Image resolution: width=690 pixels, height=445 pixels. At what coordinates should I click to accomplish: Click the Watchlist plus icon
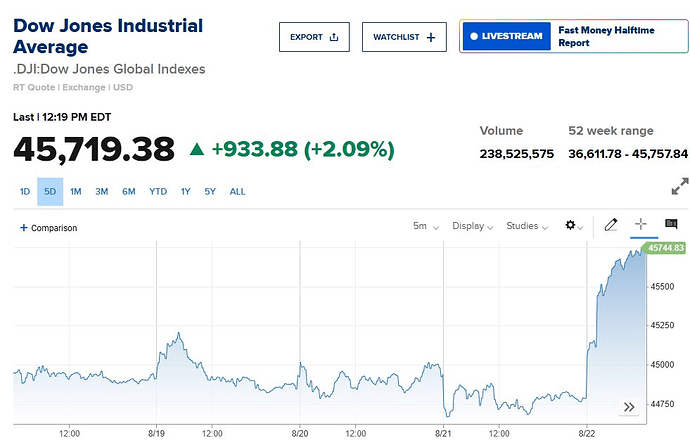(431, 37)
